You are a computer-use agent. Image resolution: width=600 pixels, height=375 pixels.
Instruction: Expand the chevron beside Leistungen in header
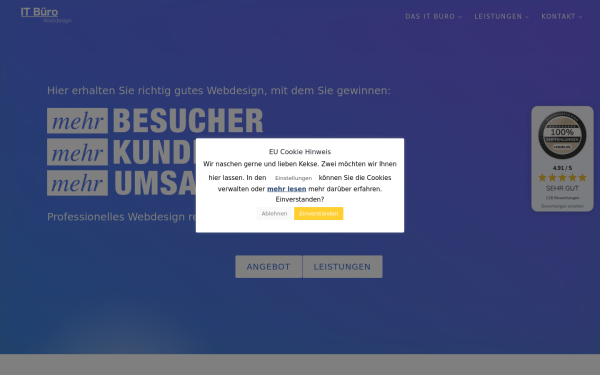(527, 17)
